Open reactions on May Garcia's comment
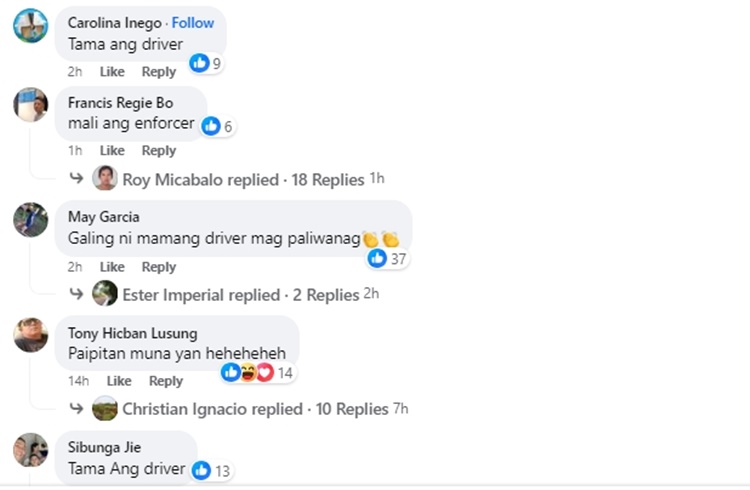The image size is (750, 490). [x=385, y=258]
